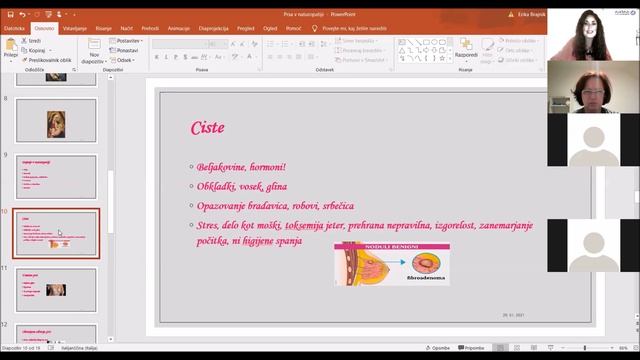The width and height of the screenshot is (640, 360).
Task: Select oval shape in shapes gallery
Action: pos(434,42)
